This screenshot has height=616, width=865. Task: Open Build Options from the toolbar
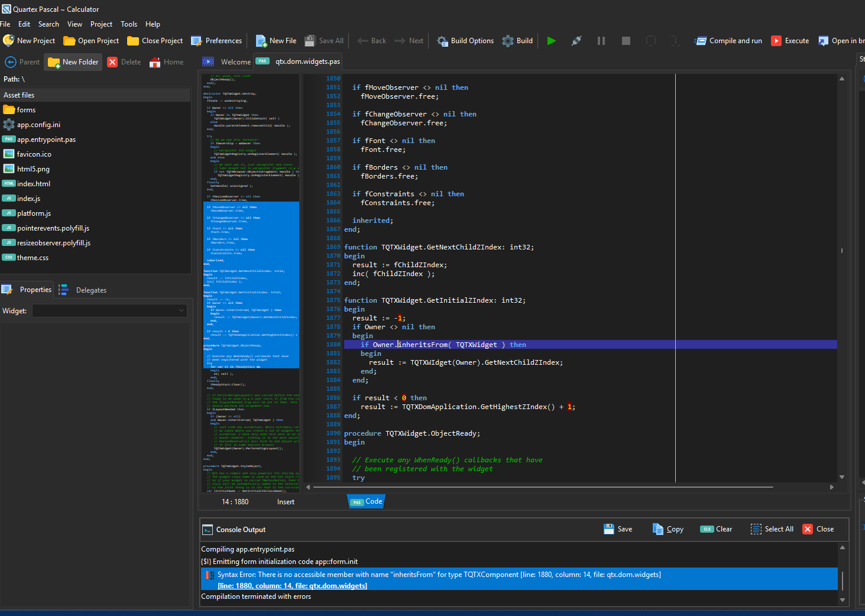(465, 41)
